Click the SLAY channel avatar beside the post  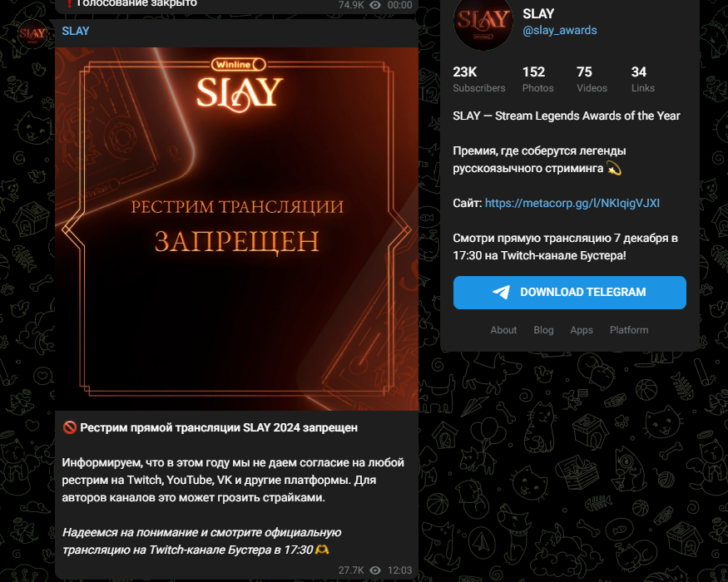[x=32, y=34]
